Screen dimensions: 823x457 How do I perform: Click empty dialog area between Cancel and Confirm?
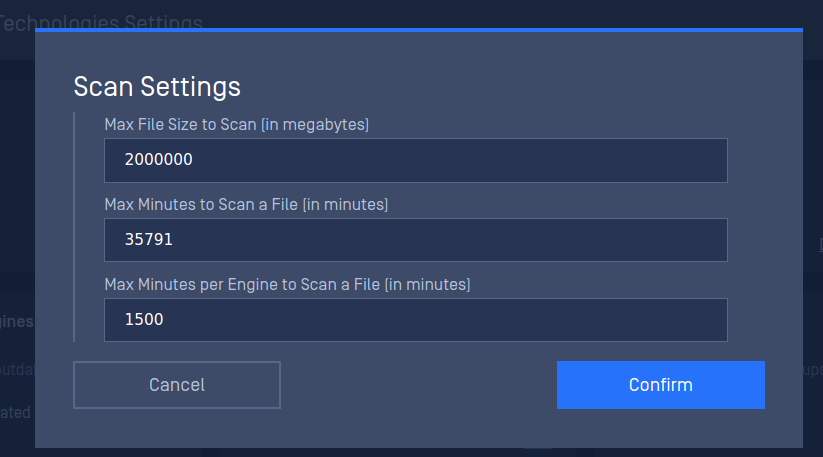point(419,385)
